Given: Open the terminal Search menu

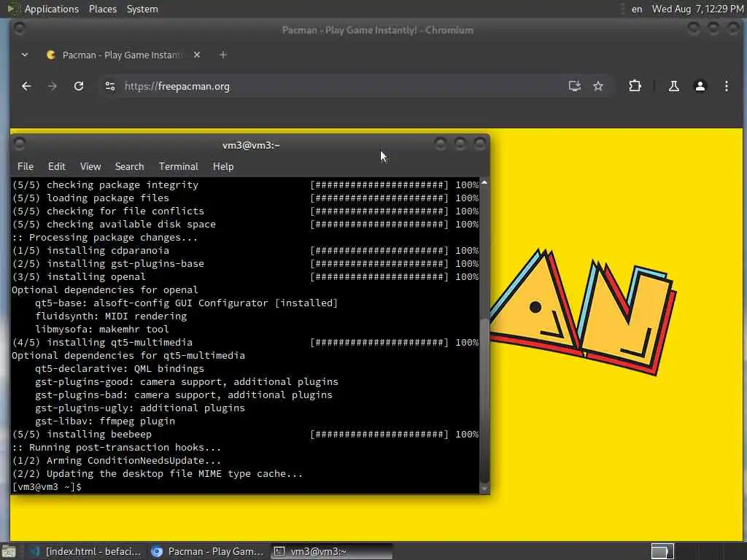Looking at the screenshot, I should point(129,166).
